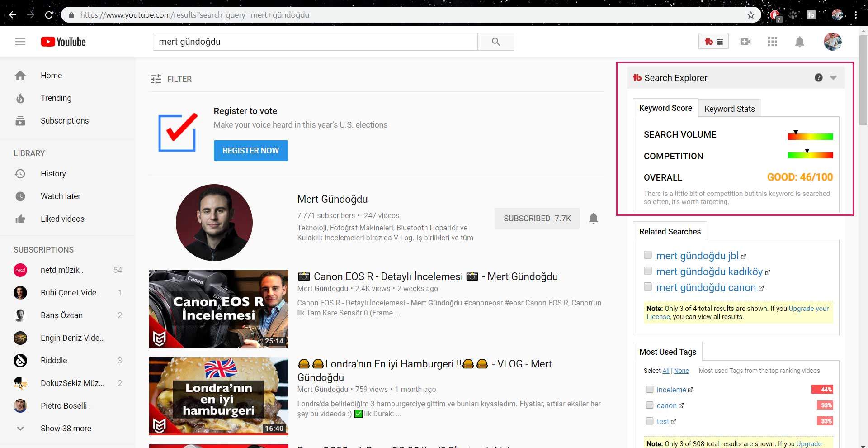Click the upload video camera icon
The image size is (868, 448).
pyautogui.click(x=745, y=42)
